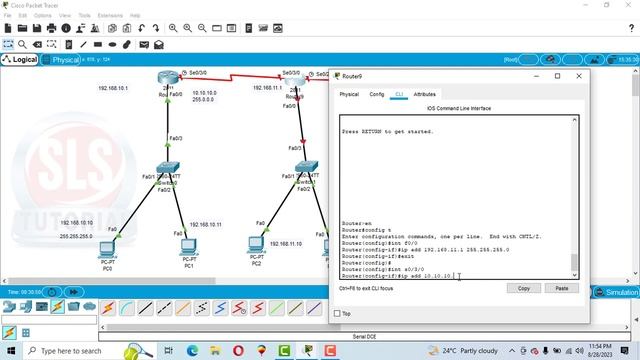The image size is (640, 360).
Task: Add a note with Place Note tool
Action: pyautogui.click(x=69, y=44)
